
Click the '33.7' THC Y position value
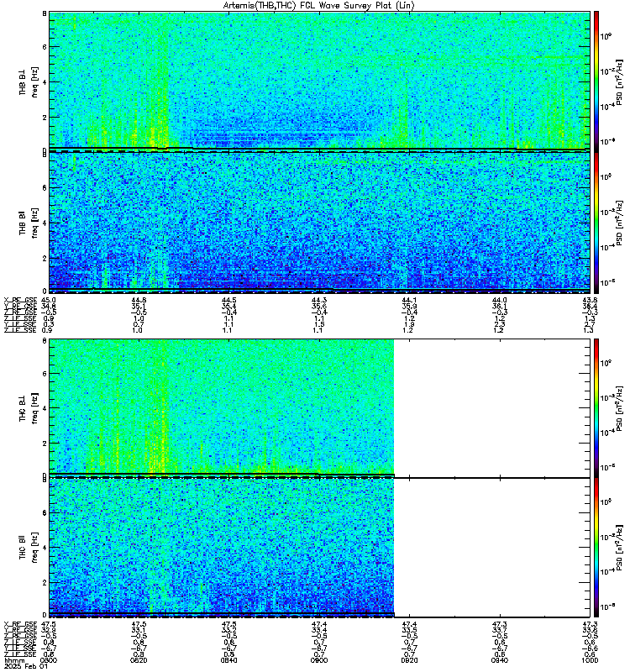click(x=500, y=631)
